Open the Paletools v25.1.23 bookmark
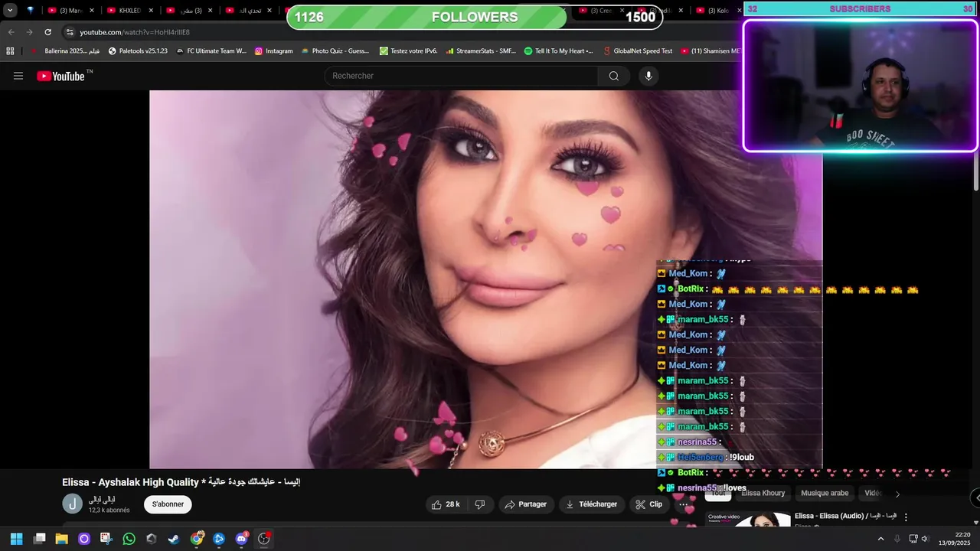 (138, 51)
